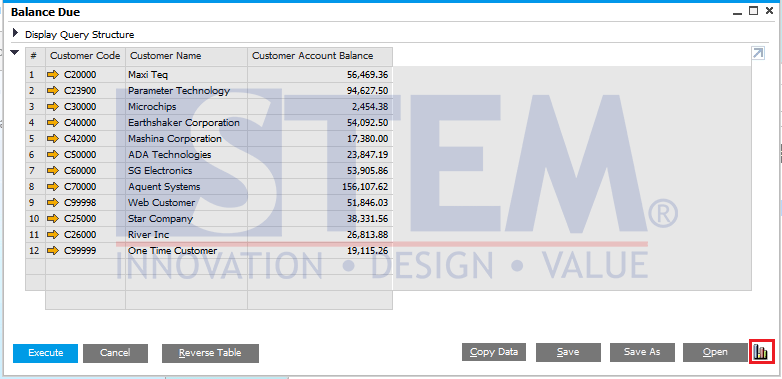Click the Cancel button
Screen dimensions: 782x379
pyautogui.click(x=115, y=353)
